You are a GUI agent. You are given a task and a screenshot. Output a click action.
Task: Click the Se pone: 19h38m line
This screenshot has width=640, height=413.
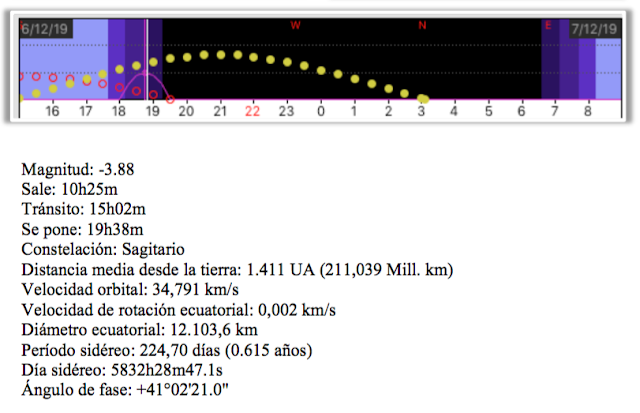tap(82, 229)
